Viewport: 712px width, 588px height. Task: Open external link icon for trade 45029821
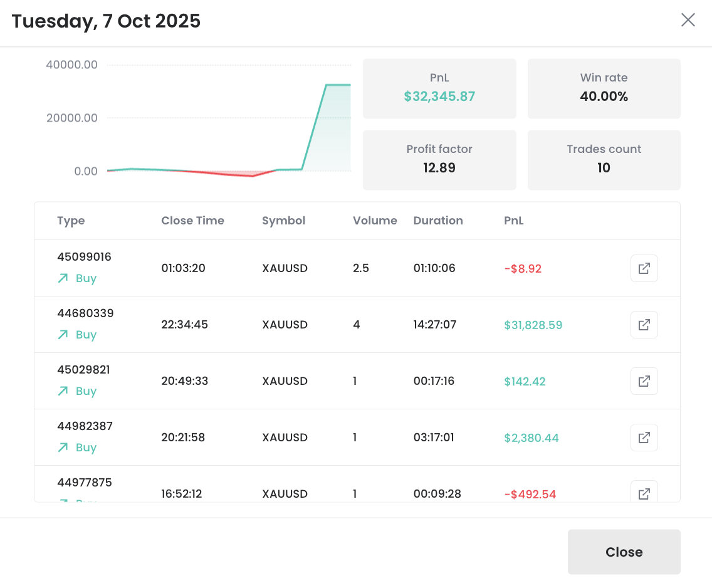pos(644,381)
